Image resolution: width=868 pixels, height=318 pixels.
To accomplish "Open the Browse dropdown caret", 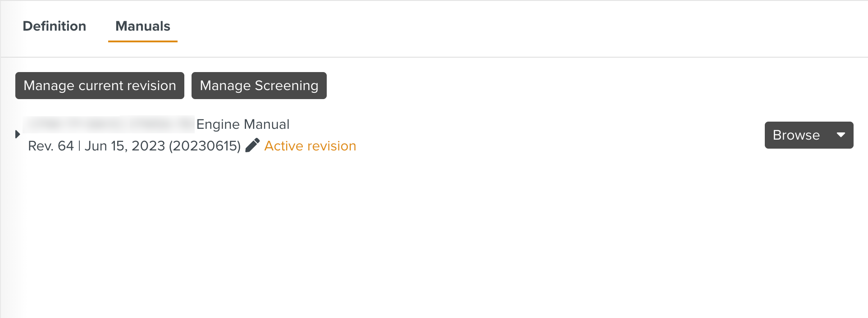I will (x=841, y=135).
